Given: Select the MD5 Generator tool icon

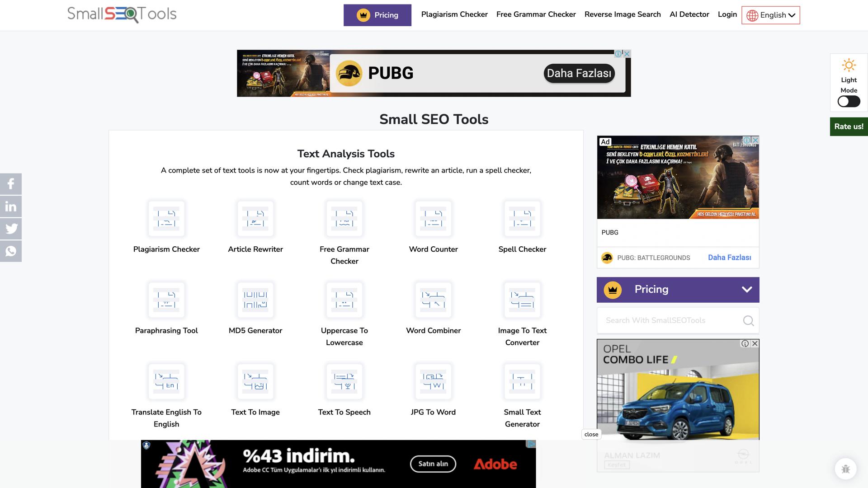Looking at the screenshot, I should click(x=255, y=300).
